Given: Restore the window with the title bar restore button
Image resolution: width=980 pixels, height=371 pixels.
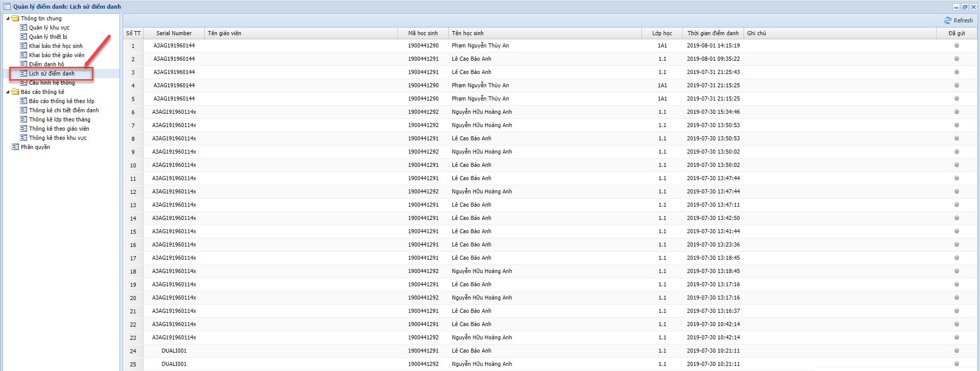Looking at the screenshot, I should coord(965,7).
